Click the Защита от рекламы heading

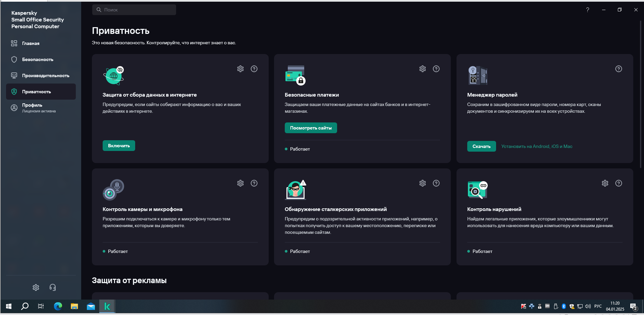(129, 280)
